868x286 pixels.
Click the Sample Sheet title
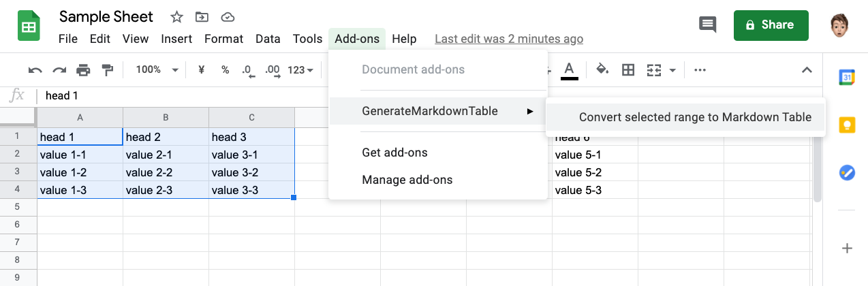coord(106,16)
